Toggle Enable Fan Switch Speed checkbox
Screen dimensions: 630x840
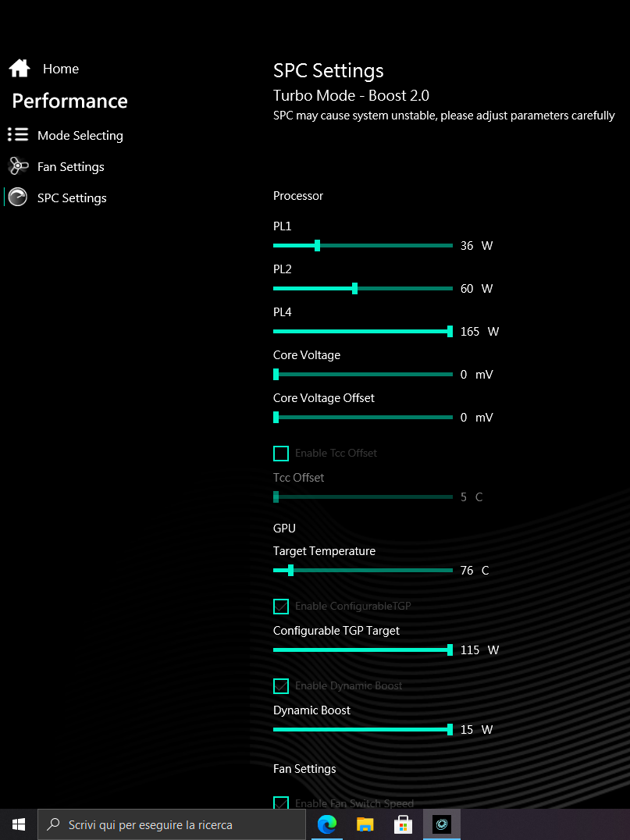281,803
